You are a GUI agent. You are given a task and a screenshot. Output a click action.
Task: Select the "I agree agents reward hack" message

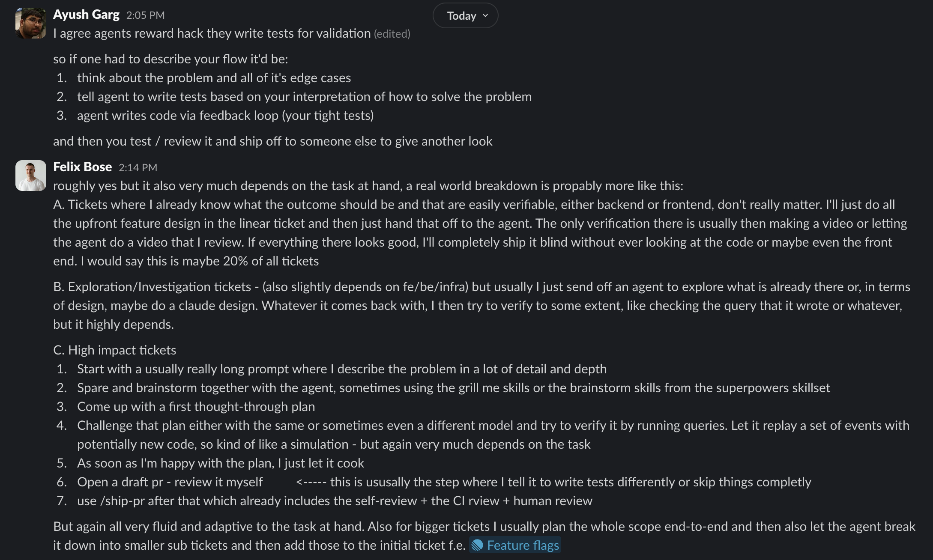click(212, 33)
